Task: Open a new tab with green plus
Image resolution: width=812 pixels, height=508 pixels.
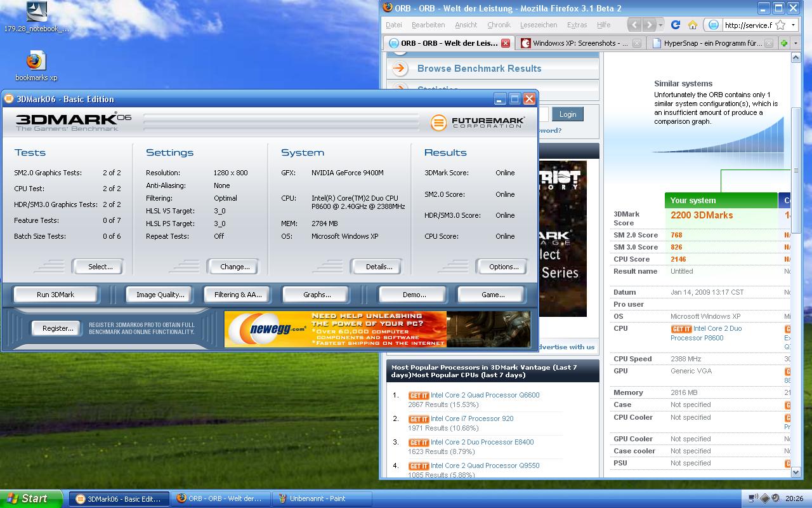Action: tap(785, 43)
